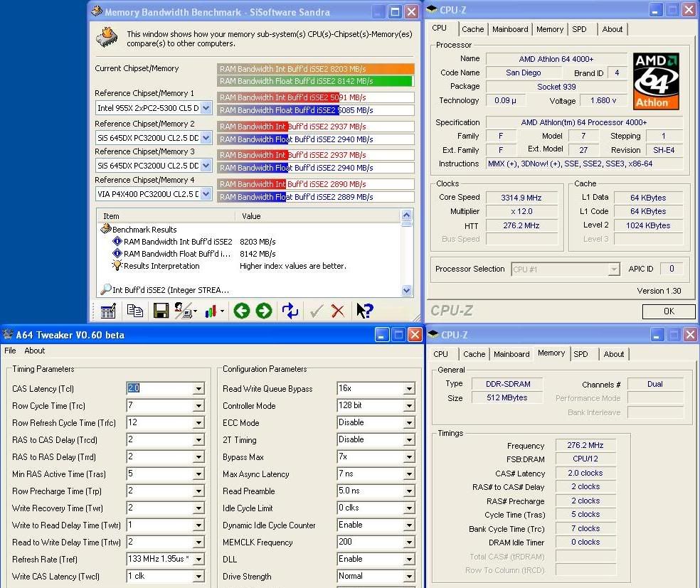The width and height of the screenshot is (700, 588).
Task: Switch to Mainboard tab in top CPU-Z
Action: (x=510, y=29)
